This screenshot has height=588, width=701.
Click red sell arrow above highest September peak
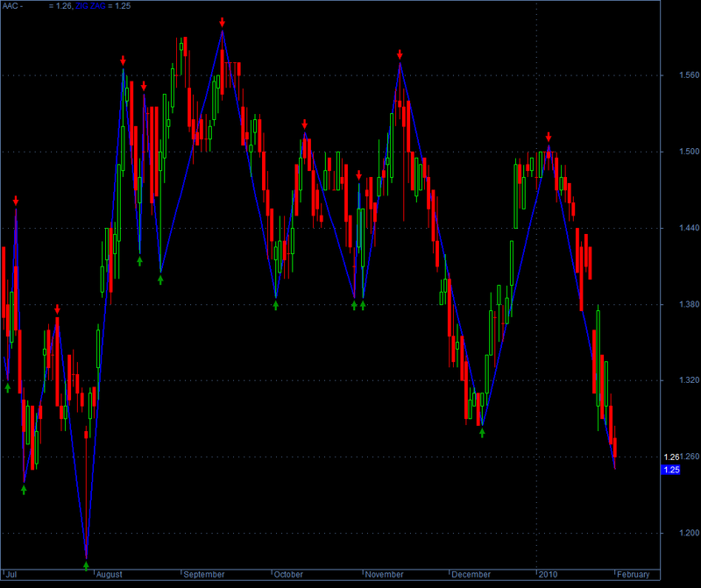(223, 23)
